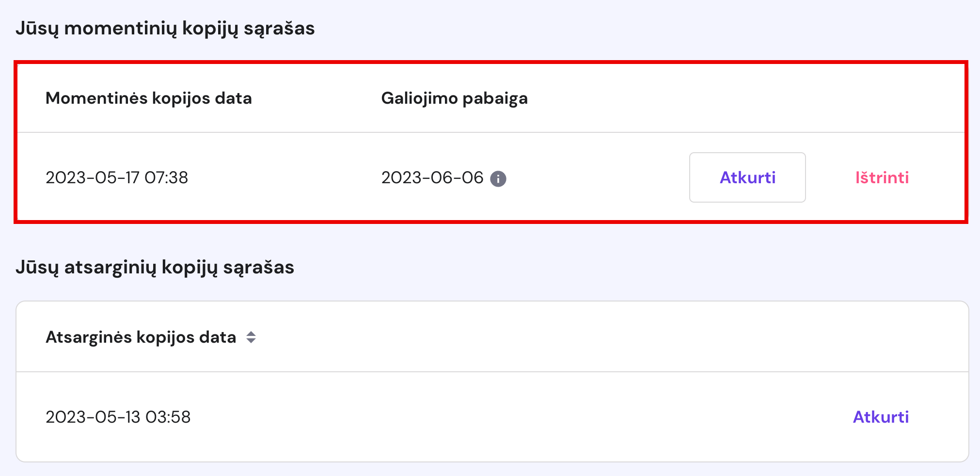Select the snapshot date 2023-05-17
Image resolution: width=980 pixels, height=476 pixels.
[x=93, y=177]
